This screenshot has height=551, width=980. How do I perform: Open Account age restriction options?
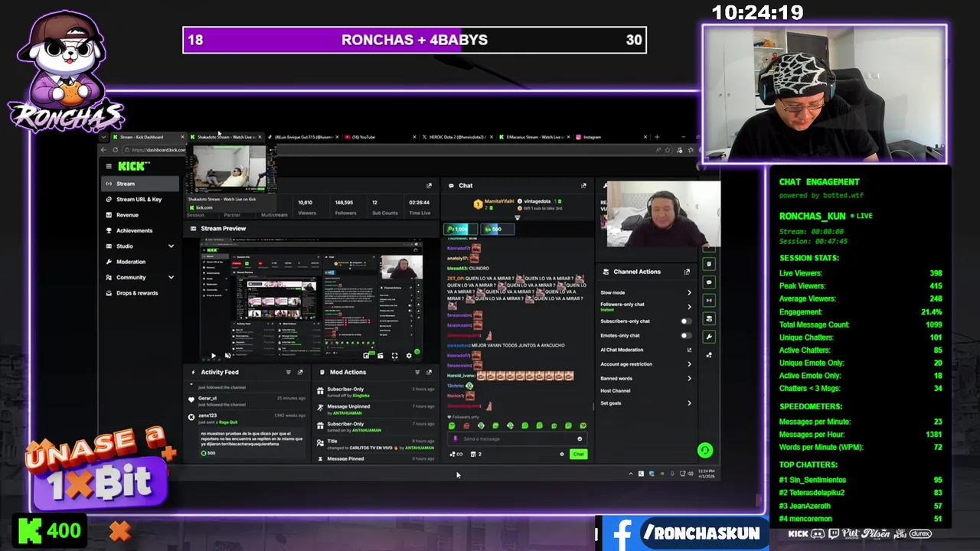click(x=645, y=364)
